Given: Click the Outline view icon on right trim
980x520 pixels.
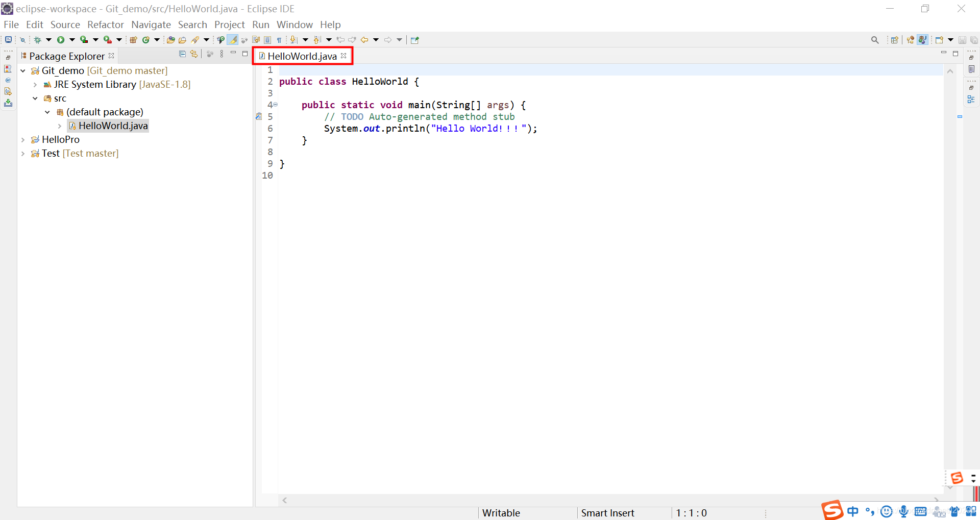Looking at the screenshot, I should click(971, 100).
